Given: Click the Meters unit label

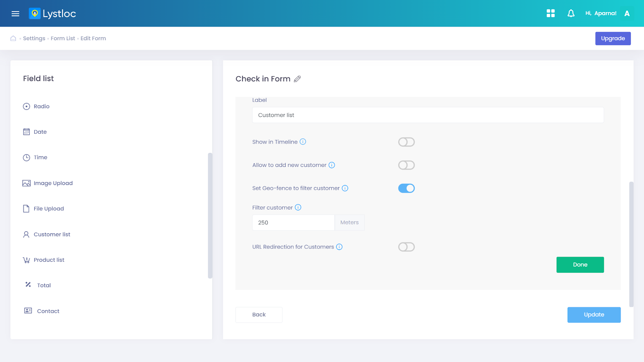Looking at the screenshot, I should [349, 222].
